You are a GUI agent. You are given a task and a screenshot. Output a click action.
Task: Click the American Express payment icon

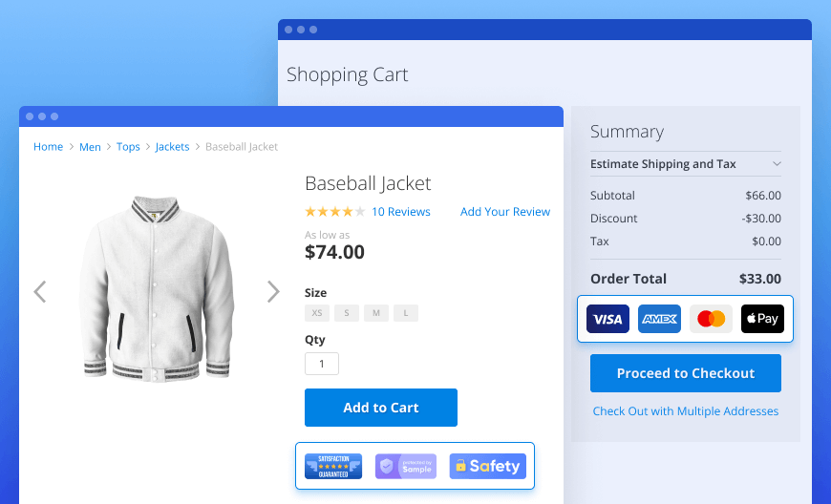point(659,319)
